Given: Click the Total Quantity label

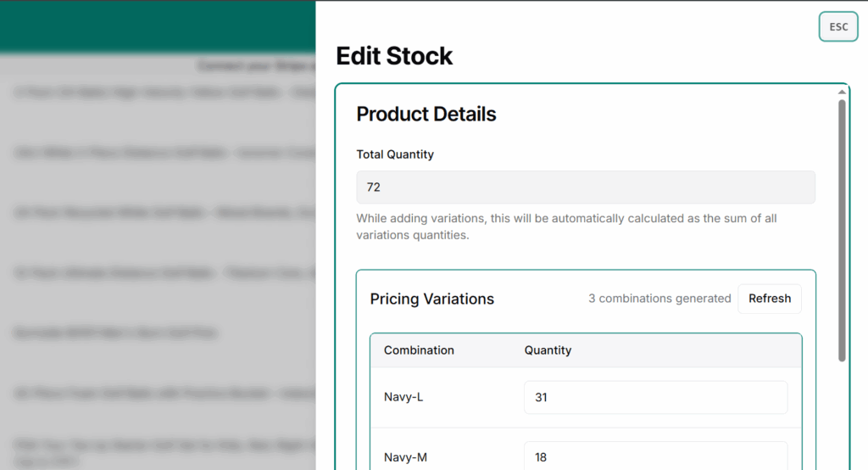Looking at the screenshot, I should [x=395, y=154].
